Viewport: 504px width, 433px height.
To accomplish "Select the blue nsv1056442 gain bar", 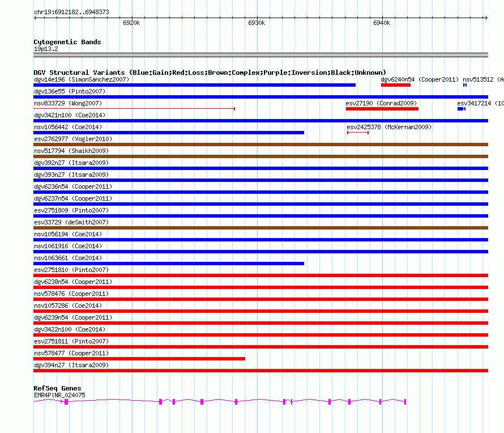I will (169, 133).
